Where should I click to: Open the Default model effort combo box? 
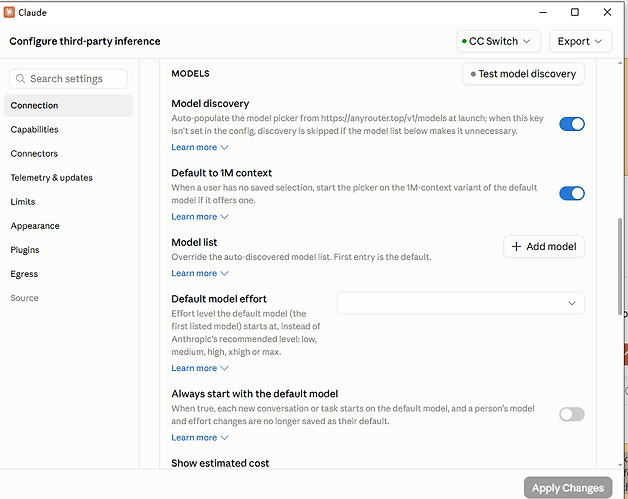click(461, 303)
